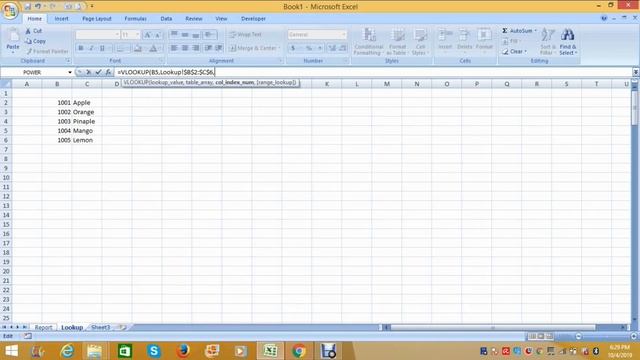
Task: Toggle Italic formatting
Action: 91,48
